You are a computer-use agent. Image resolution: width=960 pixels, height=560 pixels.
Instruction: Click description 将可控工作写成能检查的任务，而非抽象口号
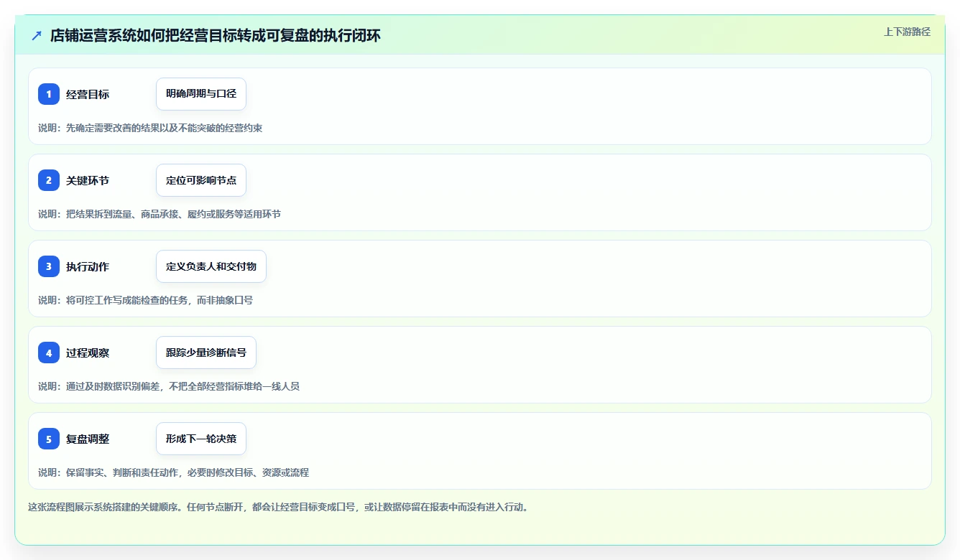coord(159,300)
